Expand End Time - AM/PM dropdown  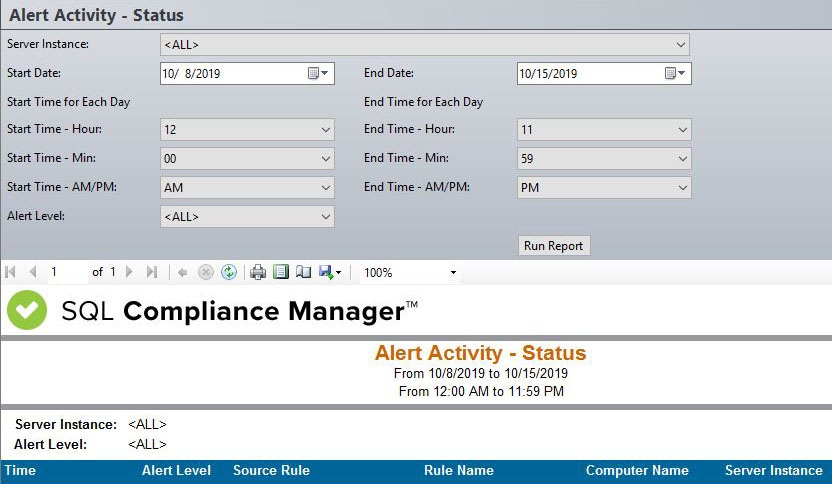click(683, 187)
